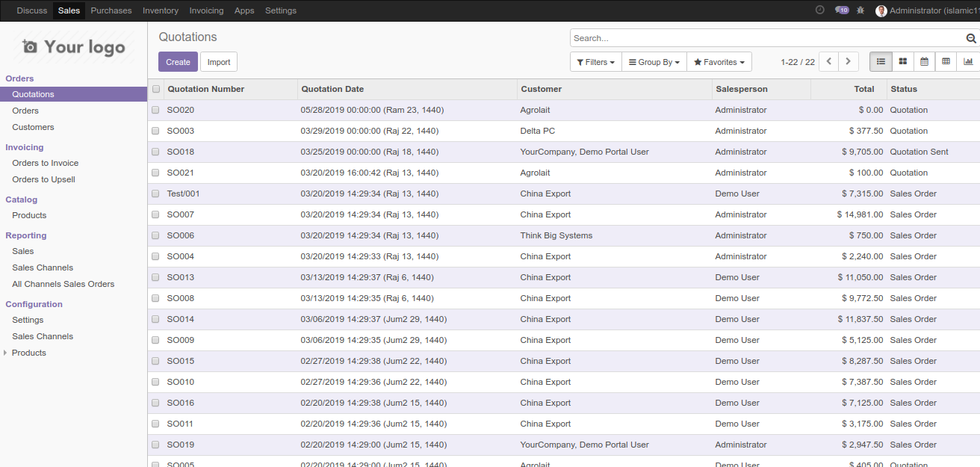
Task: Open Products under Catalog
Action: point(29,215)
